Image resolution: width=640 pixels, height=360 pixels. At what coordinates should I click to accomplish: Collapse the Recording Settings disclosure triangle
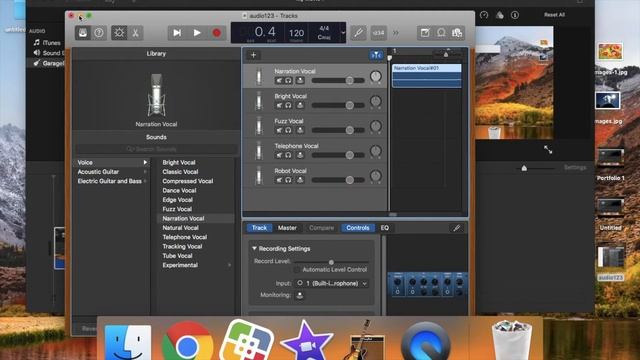point(254,249)
